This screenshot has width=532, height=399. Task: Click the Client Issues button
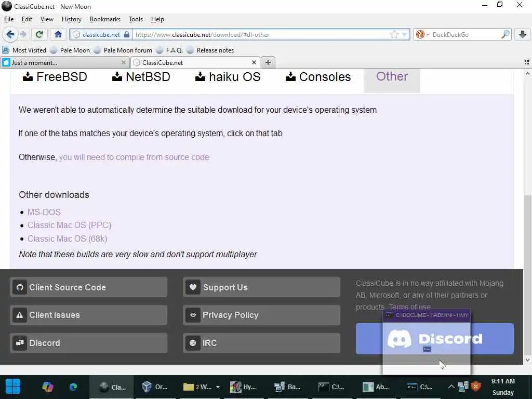point(88,315)
